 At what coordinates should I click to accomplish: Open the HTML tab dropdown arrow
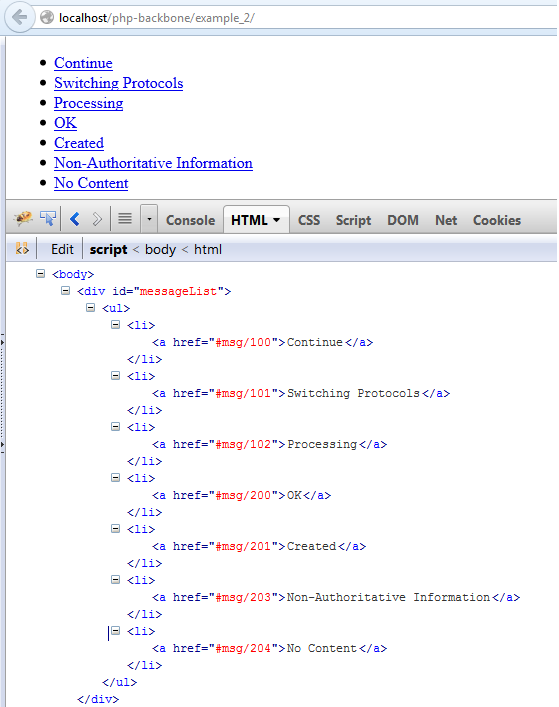[x=277, y=220]
